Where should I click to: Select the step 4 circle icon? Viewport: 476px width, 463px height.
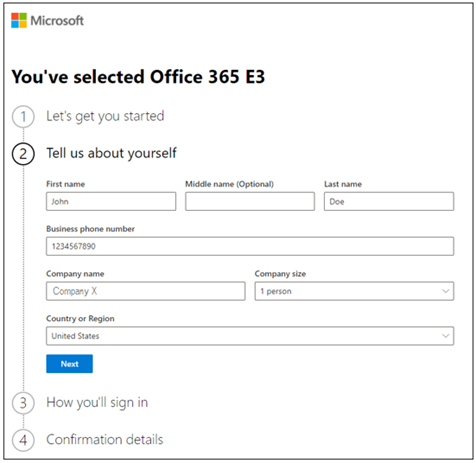[x=23, y=440]
